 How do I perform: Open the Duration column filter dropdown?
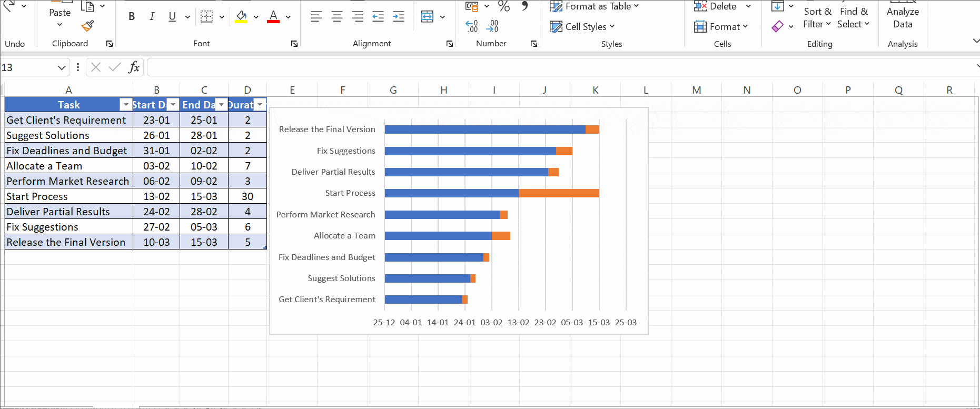coord(260,105)
